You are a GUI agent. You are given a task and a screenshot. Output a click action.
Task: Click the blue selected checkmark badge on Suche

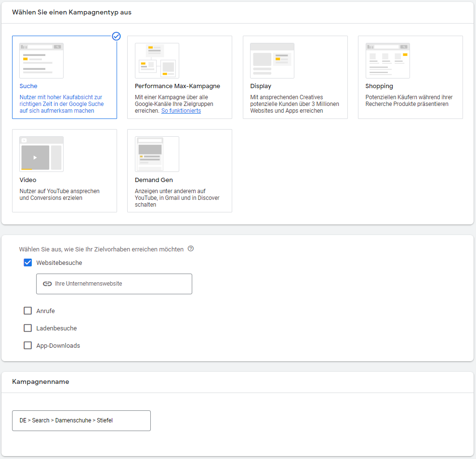click(116, 36)
